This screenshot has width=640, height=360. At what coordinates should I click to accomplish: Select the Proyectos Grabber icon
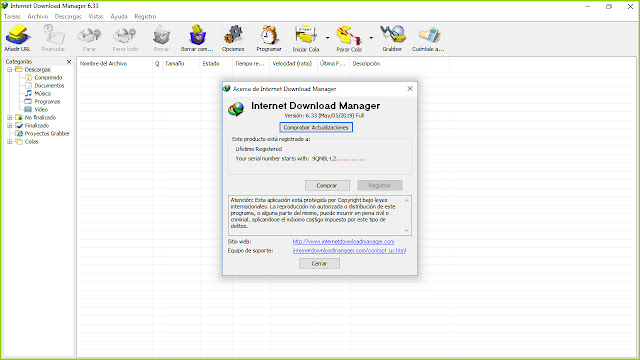tap(19, 133)
